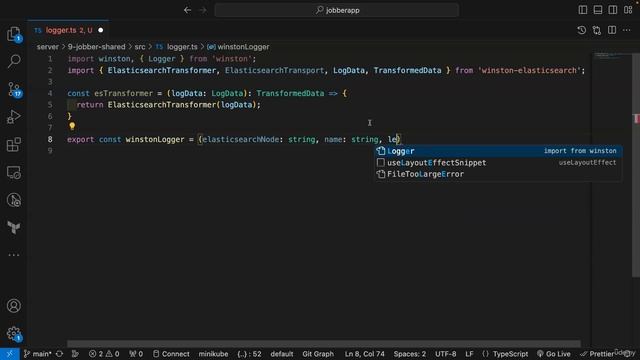Click the lightbulb quick fix icon
The width and height of the screenshot is (640, 360).
click(x=72, y=127)
